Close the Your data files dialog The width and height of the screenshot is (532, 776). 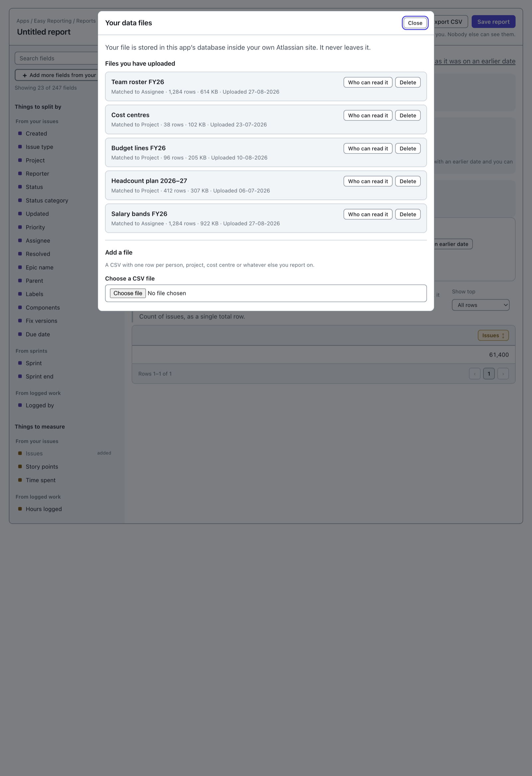[415, 23]
